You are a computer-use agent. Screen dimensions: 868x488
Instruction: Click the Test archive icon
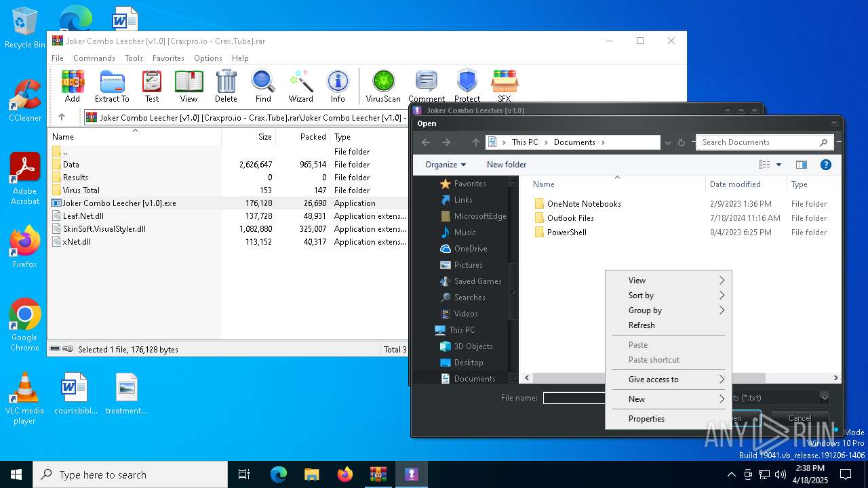pyautogui.click(x=152, y=86)
